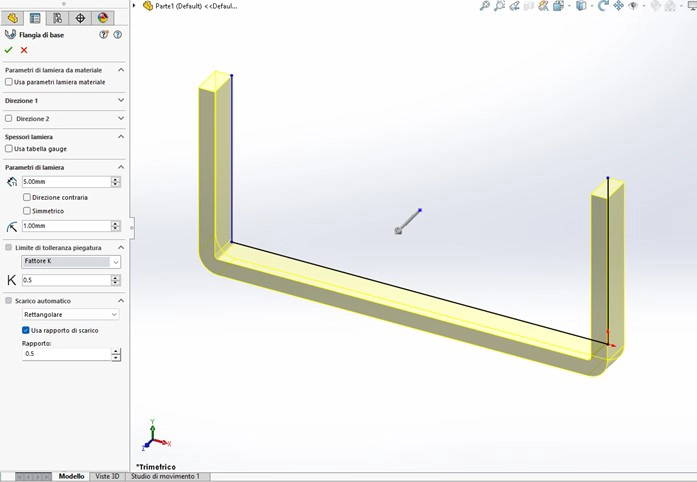Image resolution: width=697 pixels, height=482 pixels.
Task: Open the help question mark icon
Action: (117, 34)
